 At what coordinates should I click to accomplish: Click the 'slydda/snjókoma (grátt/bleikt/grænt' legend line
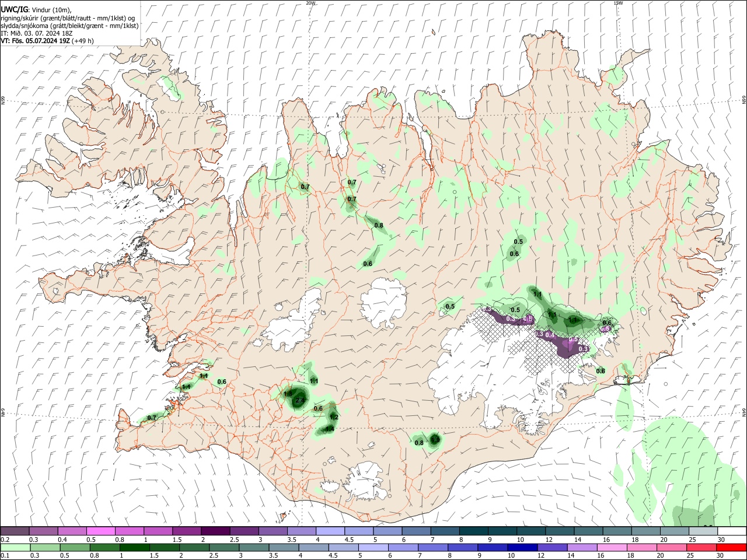pos(69,26)
